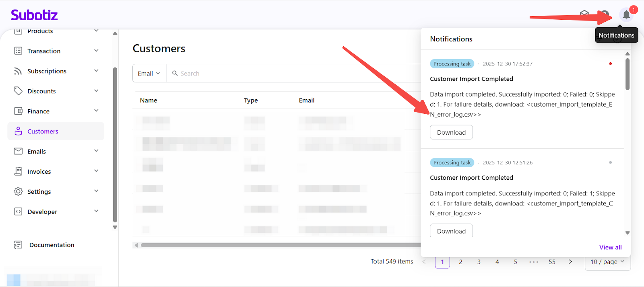Download the 17:52:37 import error log
The height and width of the screenshot is (287, 644).
451,132
